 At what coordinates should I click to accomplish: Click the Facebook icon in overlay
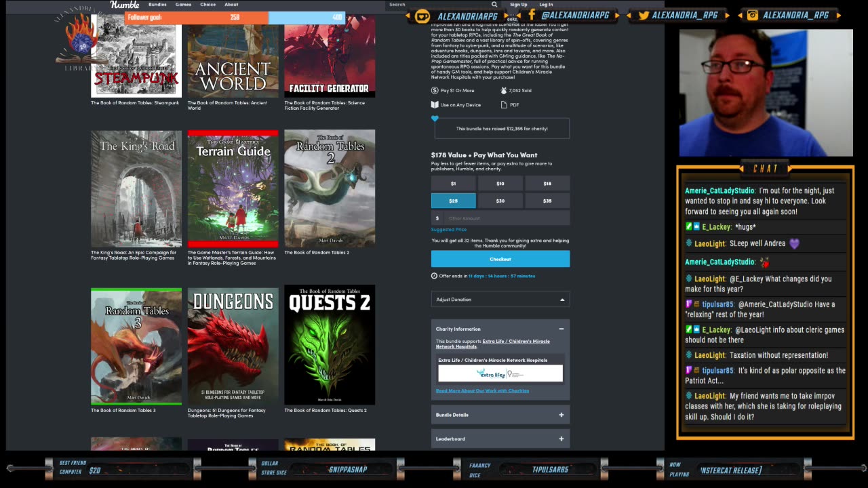click(532, 15)
